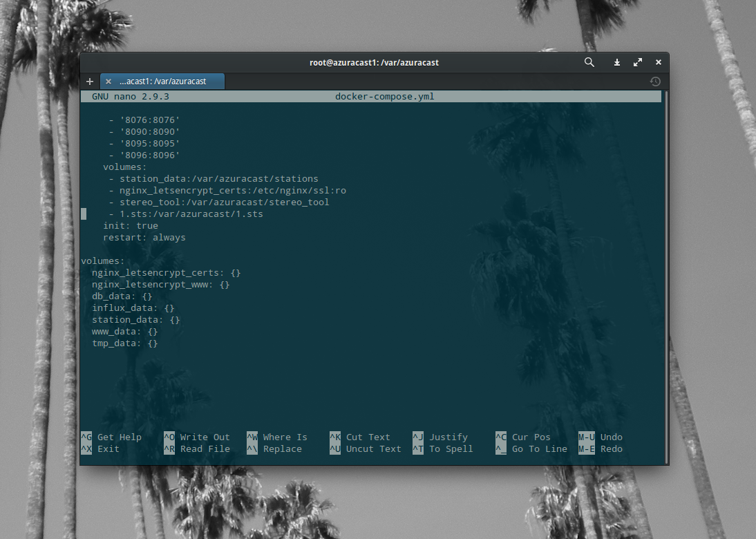
Task: Click the 'To Spell' shortcut label
Action: [x=450, y=448]
